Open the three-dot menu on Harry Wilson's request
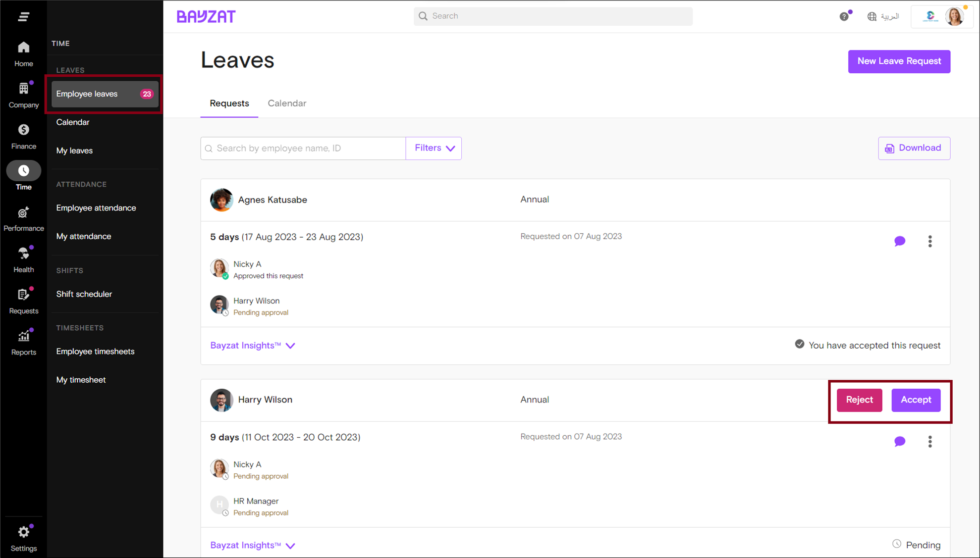The width and height of the screenshot is (980, 558). click(930, 441)
